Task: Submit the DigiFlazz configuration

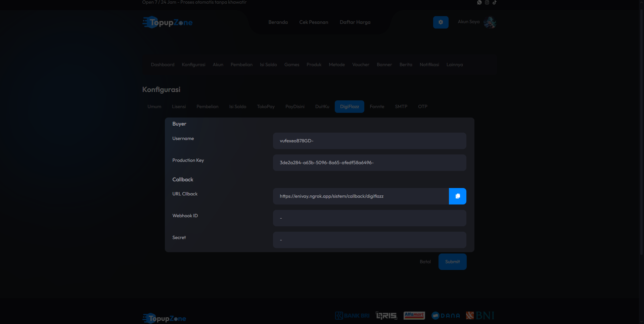Action: (x=452, y=262)
